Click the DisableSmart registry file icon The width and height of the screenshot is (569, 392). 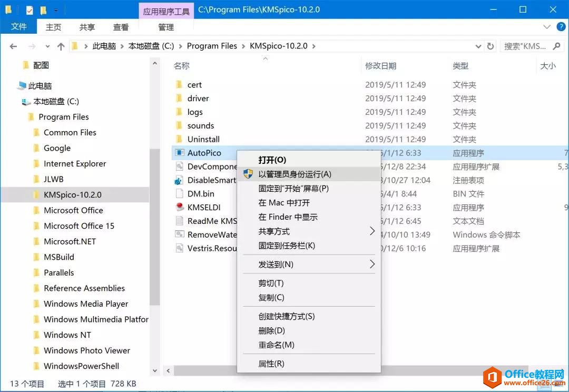pos(179,180)
